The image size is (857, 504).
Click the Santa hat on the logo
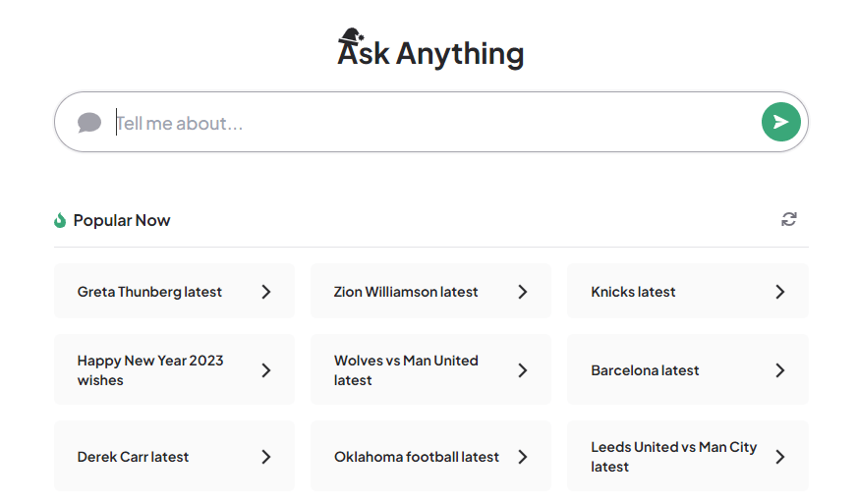350,37
